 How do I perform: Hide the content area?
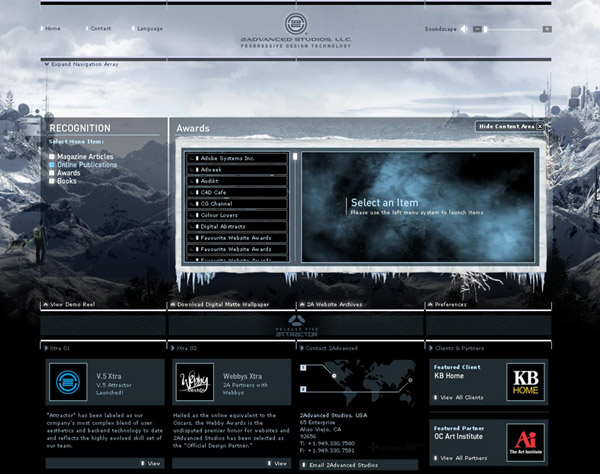coord(510,126)
